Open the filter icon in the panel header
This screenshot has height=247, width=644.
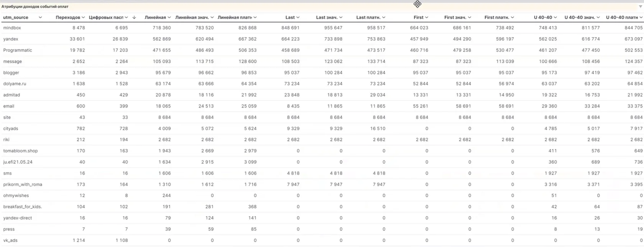(x=640, y=7)
